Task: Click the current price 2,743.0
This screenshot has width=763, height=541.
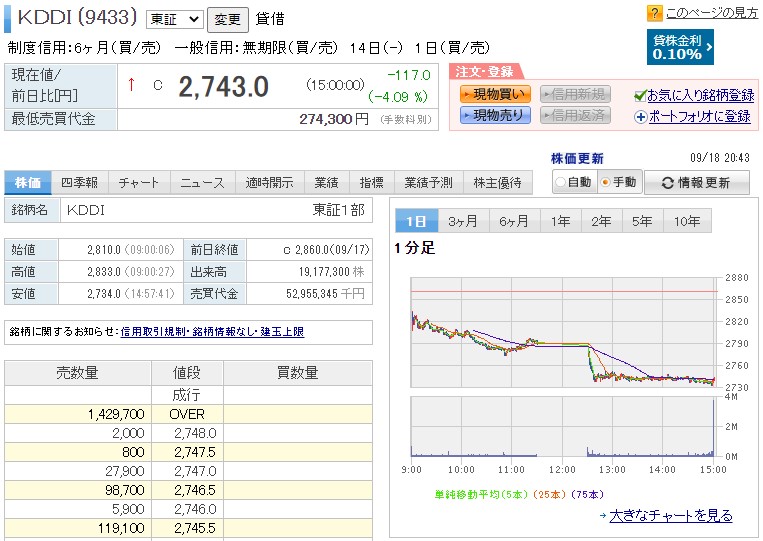Action: coord(223,87)
